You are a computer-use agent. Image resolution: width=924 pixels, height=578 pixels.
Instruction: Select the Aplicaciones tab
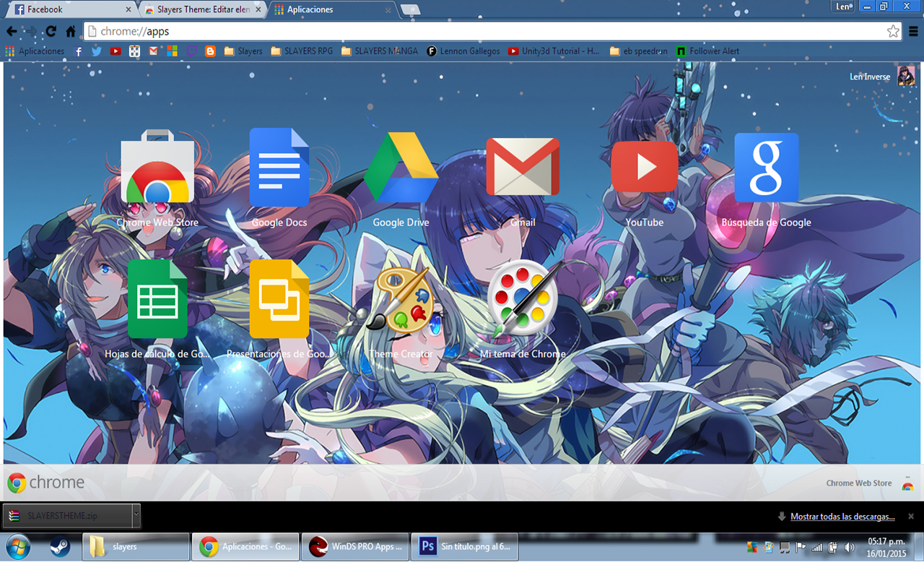(x=332, y=9)
